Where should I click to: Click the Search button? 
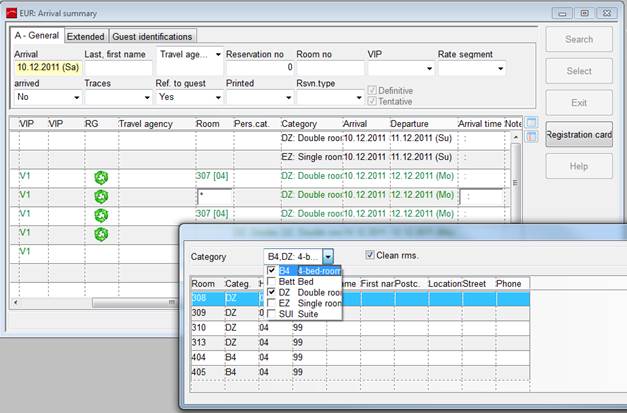579,39
